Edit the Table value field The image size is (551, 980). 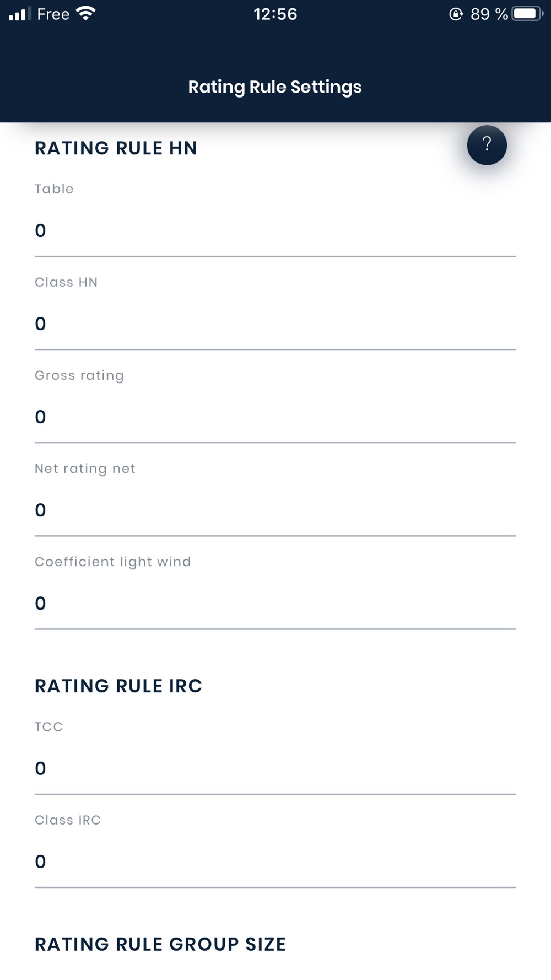(275, 230)
